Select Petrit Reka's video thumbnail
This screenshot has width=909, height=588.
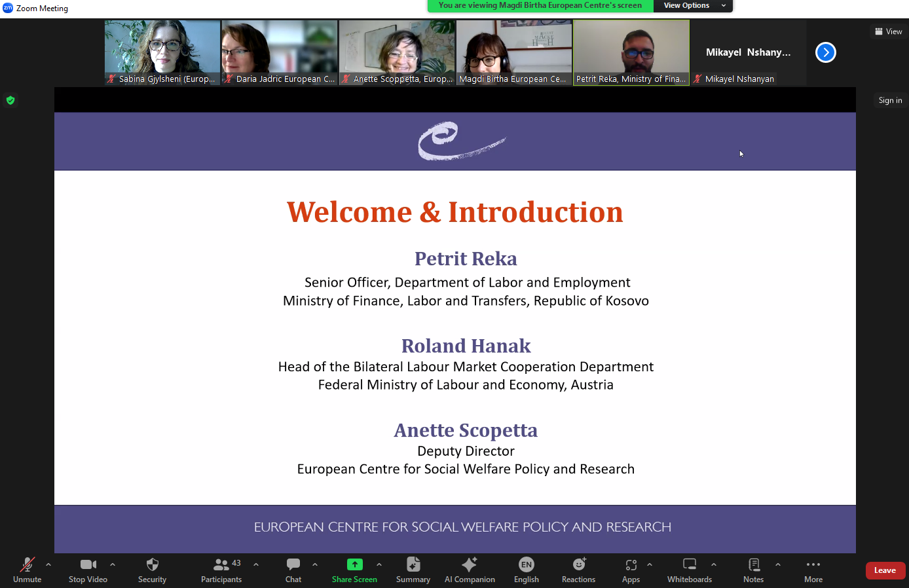click(x=631, y=52)
